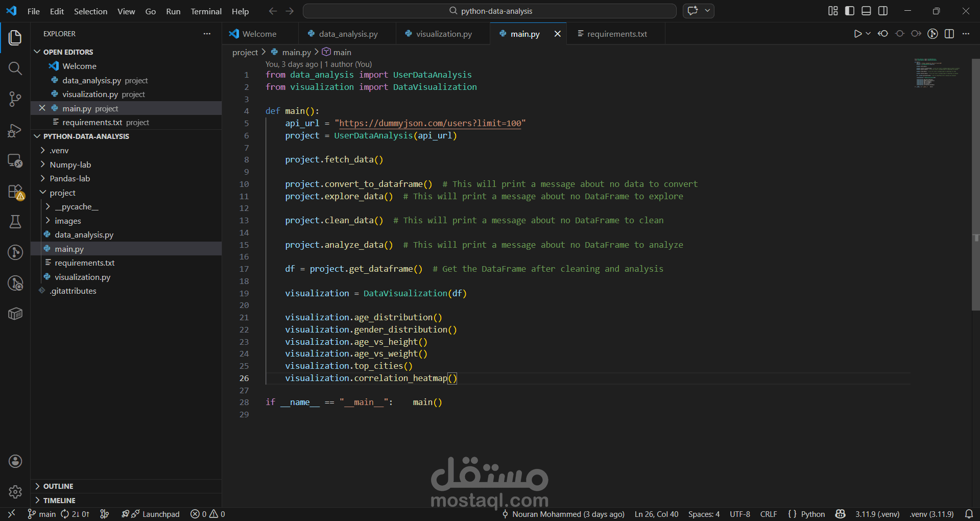The height and width of the screenshot is (521, 980).
Task: Go back using the left arrow
Action: 273,11
